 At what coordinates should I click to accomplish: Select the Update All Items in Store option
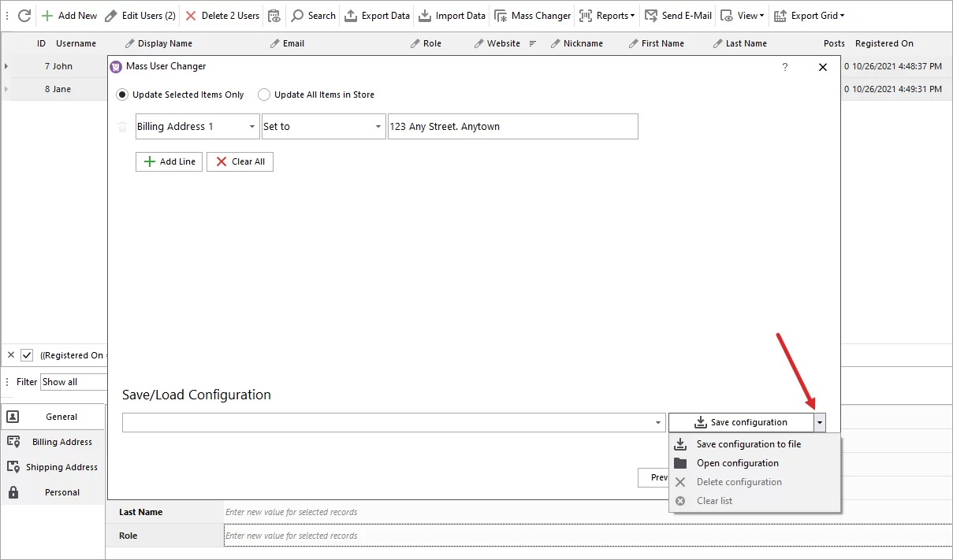[x=264, y=94]
